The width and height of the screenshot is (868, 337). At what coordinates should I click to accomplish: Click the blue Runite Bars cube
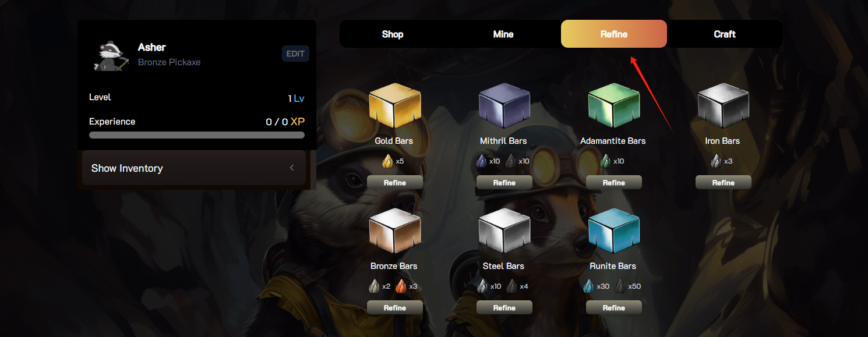tap(614, 232)
